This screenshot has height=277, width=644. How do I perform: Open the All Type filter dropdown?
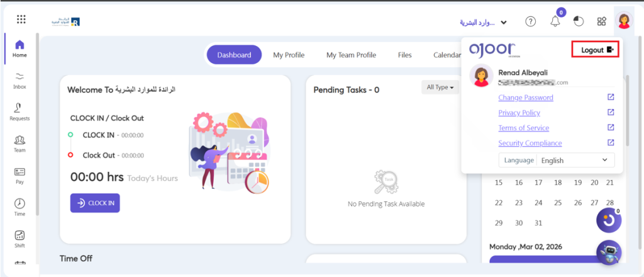click(x=440, y=87)
